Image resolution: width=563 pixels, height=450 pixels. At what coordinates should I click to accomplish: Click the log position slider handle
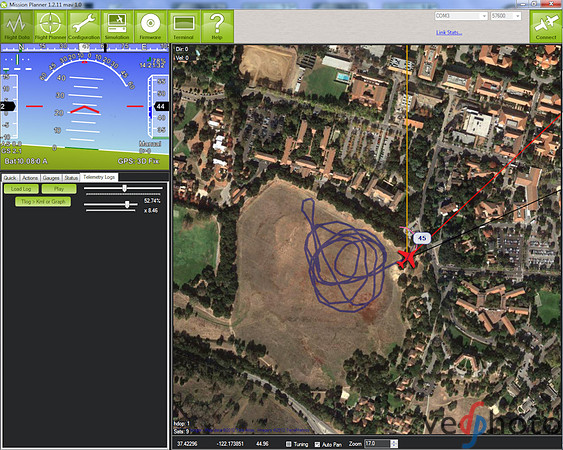125,188
